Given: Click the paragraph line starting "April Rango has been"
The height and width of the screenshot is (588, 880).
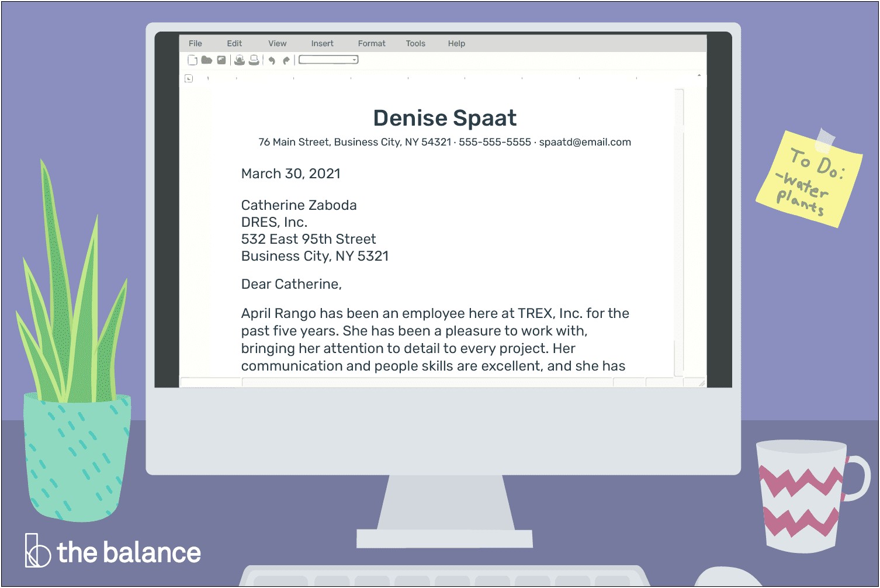Looking at the screenshot, I should [435, 313].
